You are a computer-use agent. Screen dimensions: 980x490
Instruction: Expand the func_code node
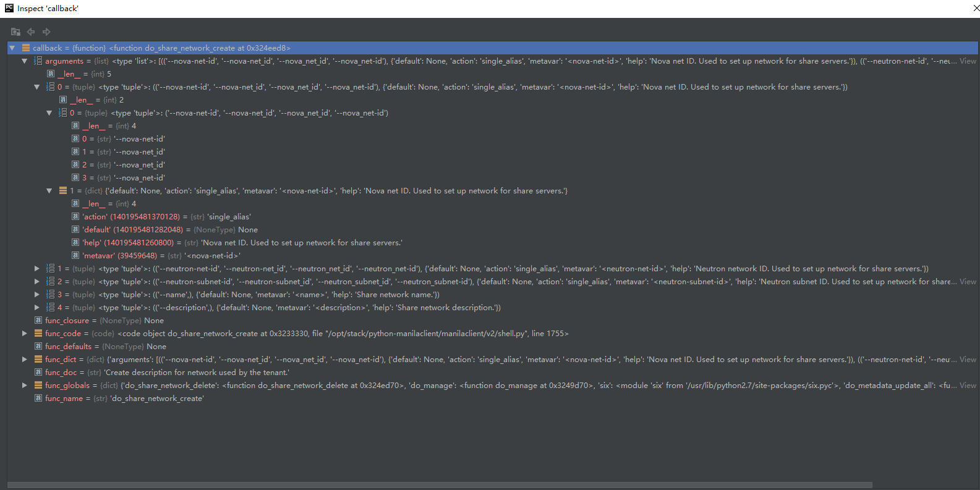(x=25, y=333)
